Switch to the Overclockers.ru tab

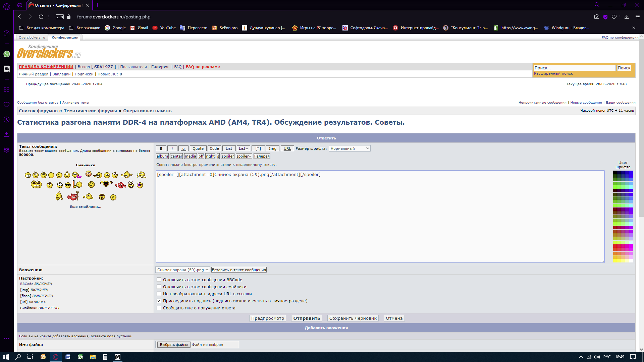(32, 38)
